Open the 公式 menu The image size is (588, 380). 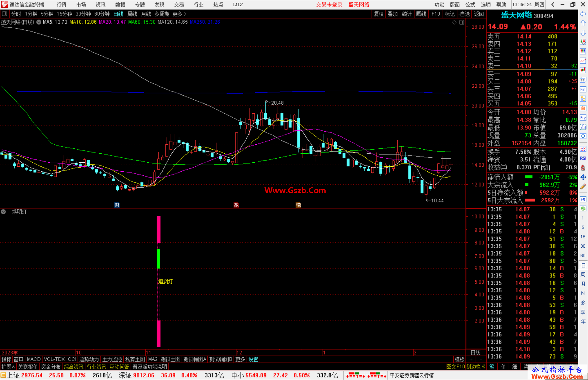[470, 5]
